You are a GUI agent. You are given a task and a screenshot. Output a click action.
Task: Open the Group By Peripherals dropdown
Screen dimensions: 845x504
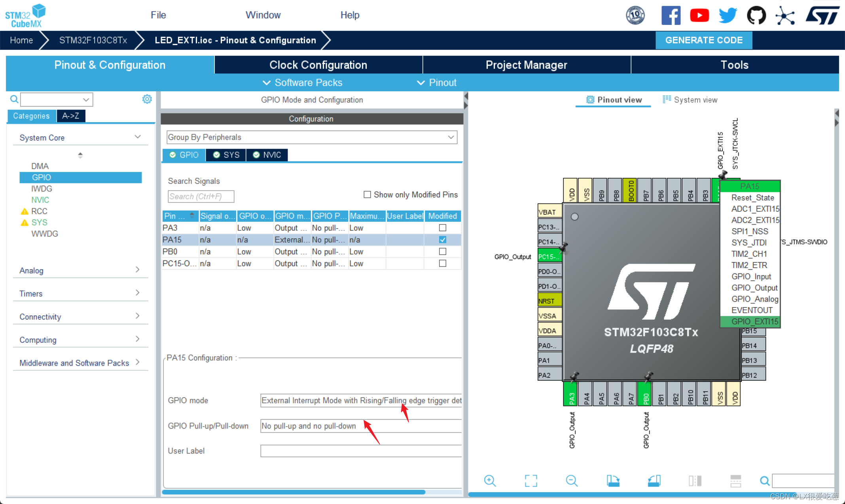312,137
